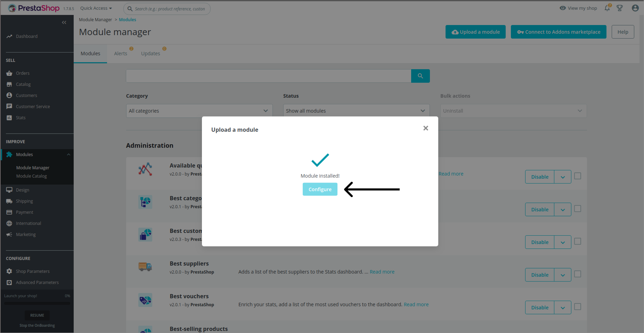
Task: Click the module search input field
Action: point(268,76)
